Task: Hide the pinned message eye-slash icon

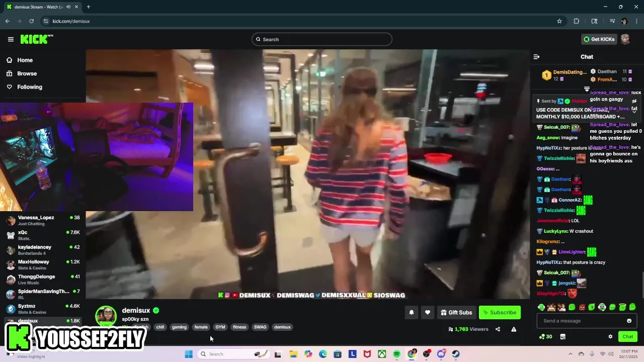Action: pyautogui.click(x=634, y=101)
